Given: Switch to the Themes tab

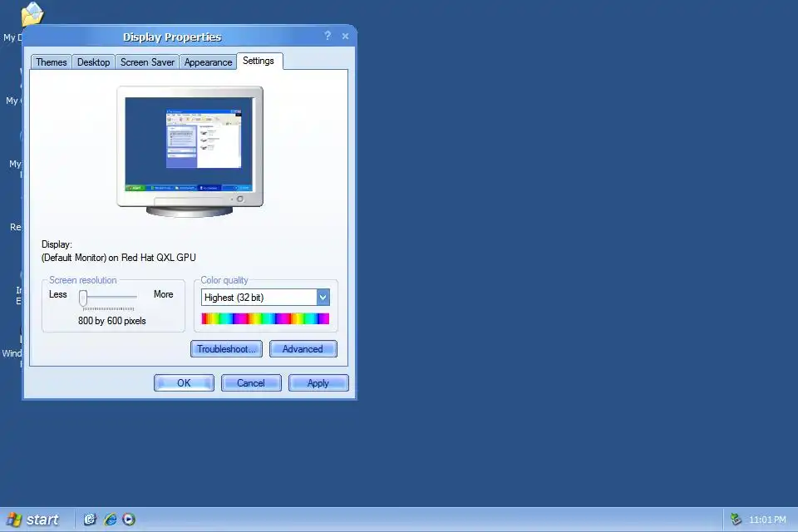Looking at the screenshot, I should click(51, 62).
